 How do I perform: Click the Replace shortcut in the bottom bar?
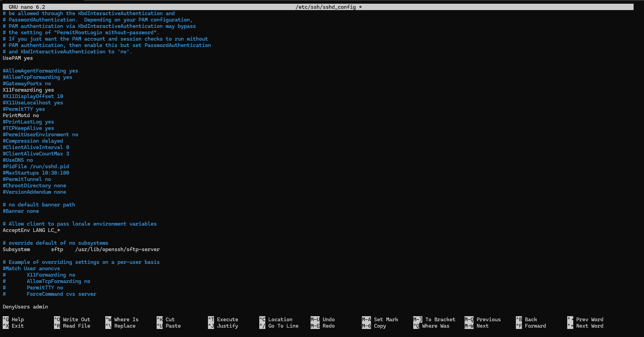coord(124,326)
